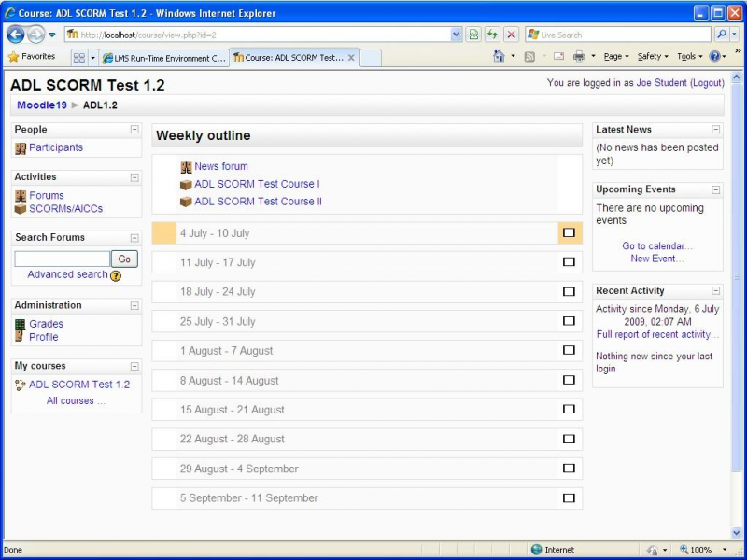The width and height of the screenshot is (747, 560).
Task: Click the Live Search input box
Action: point(618,35)
